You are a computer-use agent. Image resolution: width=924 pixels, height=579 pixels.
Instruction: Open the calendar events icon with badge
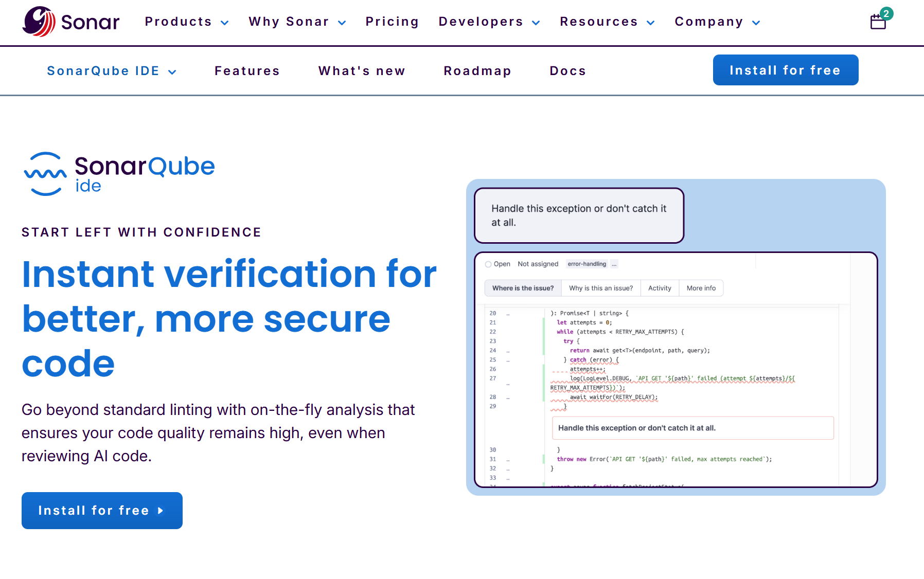pos(881,19)
